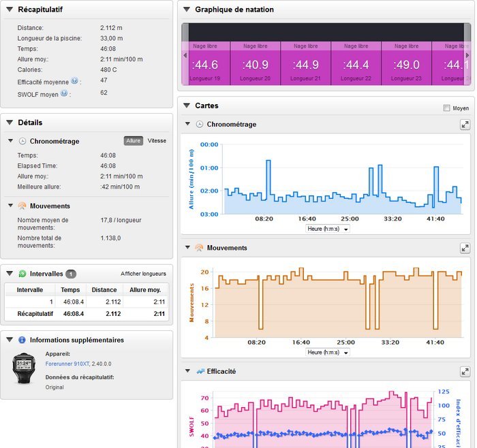Select Longueur 22 swim block

coord(356,63)
